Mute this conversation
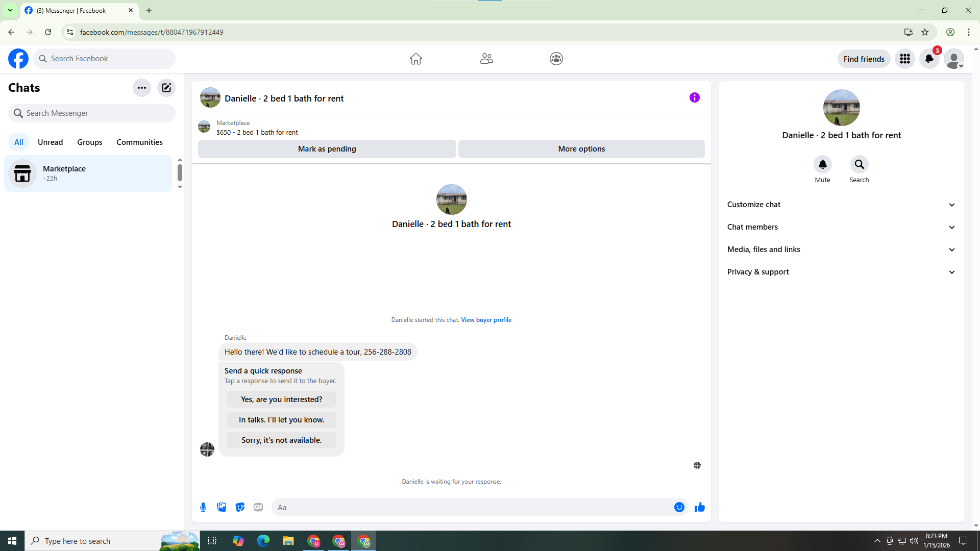The height and width of the screenshot is (551, 980). (x=822, y=164)
